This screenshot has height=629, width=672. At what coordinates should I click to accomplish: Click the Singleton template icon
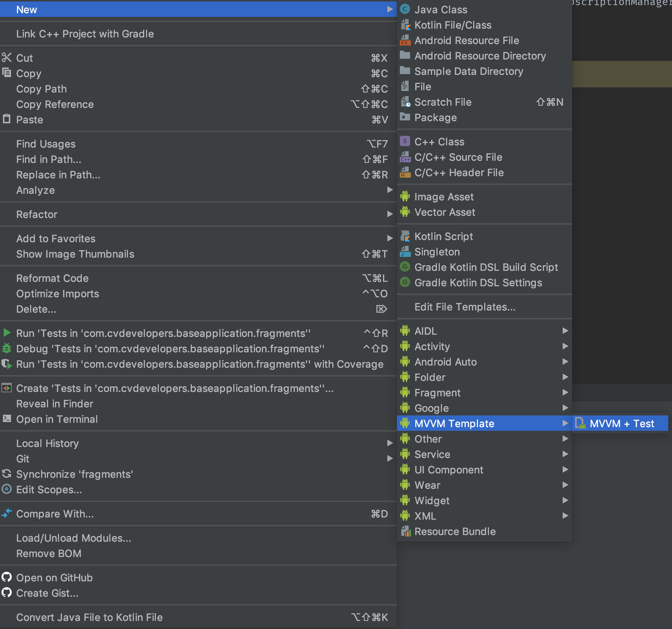pyautogui.click(x=405, y=251)
